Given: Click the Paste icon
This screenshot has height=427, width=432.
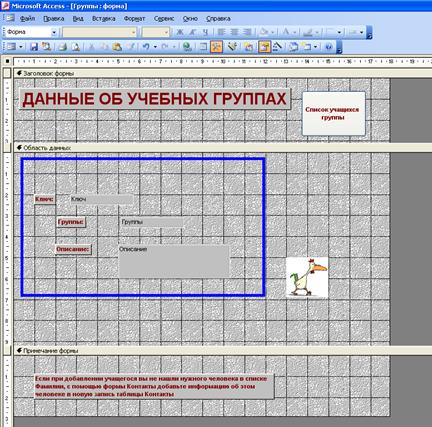Looking at the screenshot, I should pyautogui.click(x=117, y=47).
